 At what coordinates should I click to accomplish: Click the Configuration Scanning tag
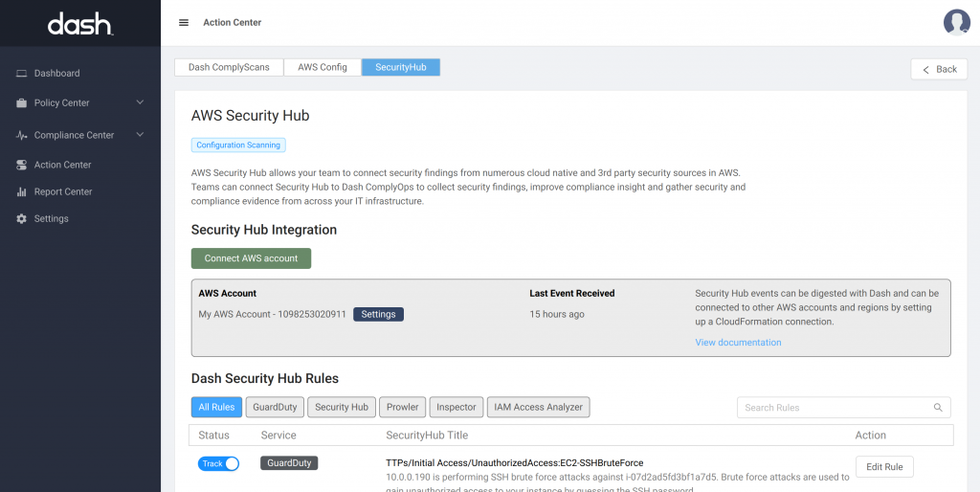click(238, 145)
